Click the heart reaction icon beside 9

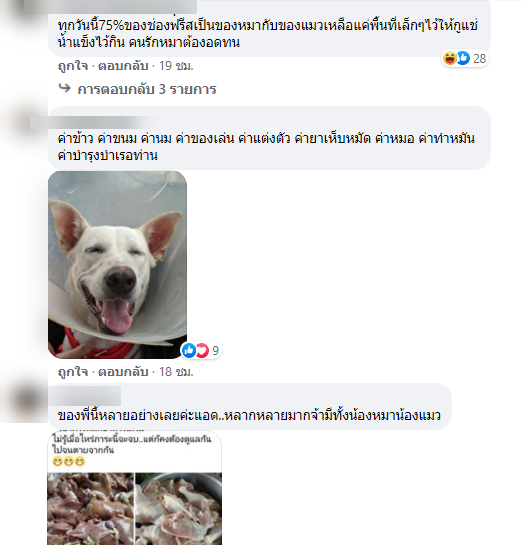(202, 350)
